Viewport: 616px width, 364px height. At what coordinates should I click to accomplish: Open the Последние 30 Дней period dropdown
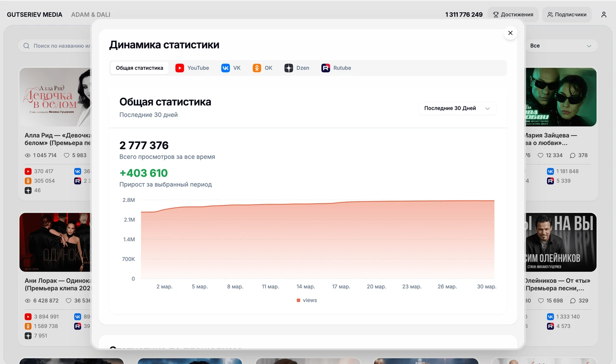point(457,108)
